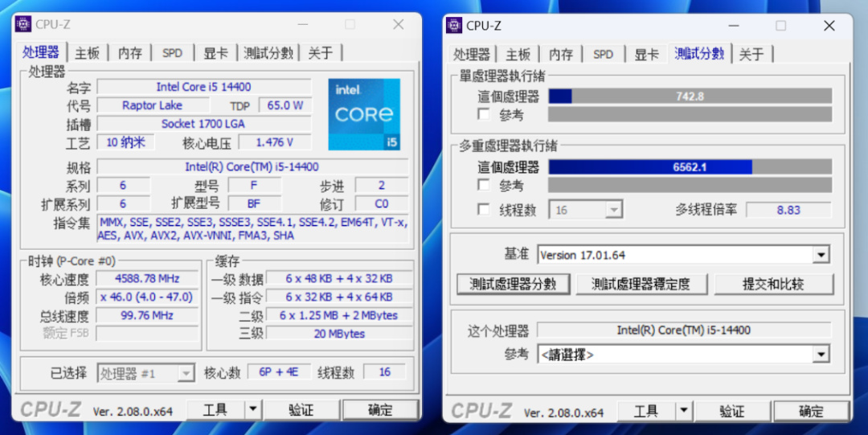The image size is (868, 435).
Task: Click 这个处理器 field in right window
Action: point(684,330)
